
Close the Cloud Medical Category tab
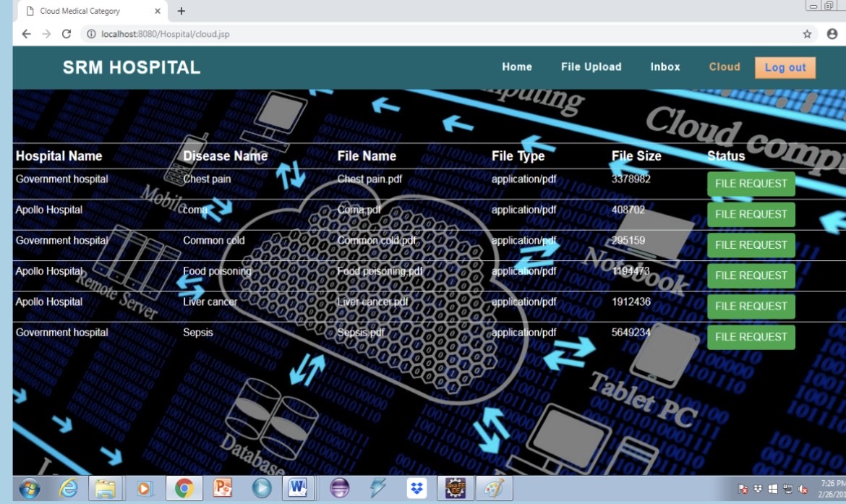pyautogui.click(x=158, y=11)
